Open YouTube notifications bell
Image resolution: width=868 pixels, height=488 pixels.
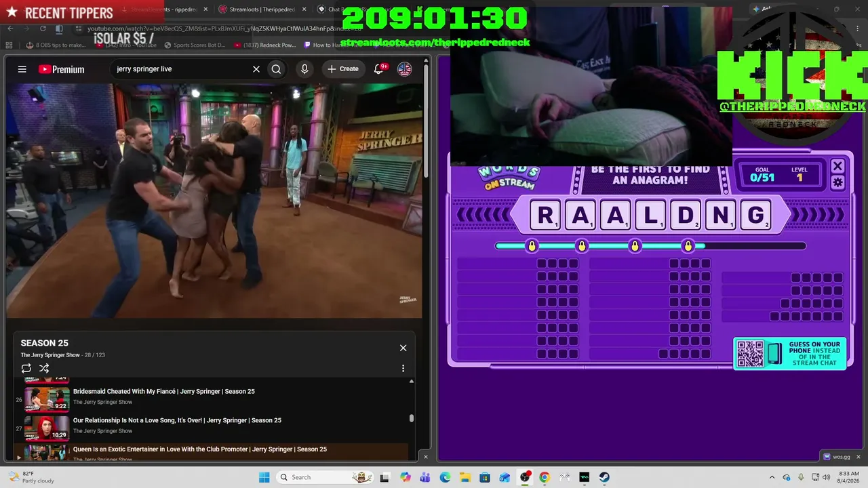click(379, 69)
